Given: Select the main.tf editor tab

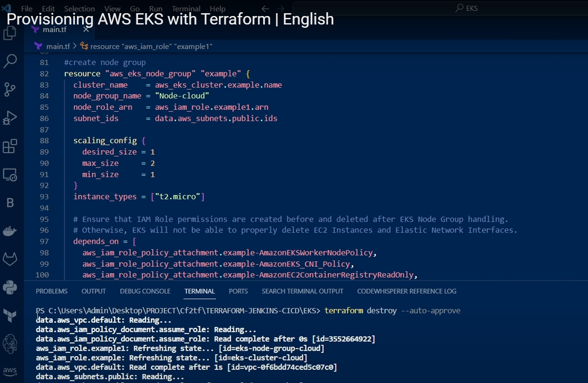Looking at the screenshot, I should (x=60, y=30).
